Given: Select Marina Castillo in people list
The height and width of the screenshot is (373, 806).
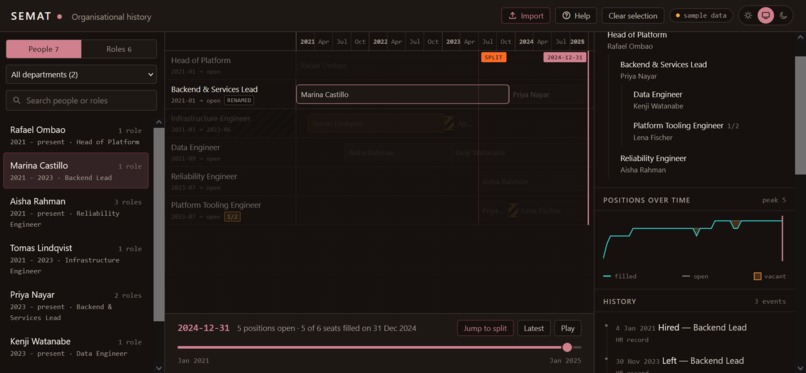Looking at the screenshot, I should (x=76, y=171).
